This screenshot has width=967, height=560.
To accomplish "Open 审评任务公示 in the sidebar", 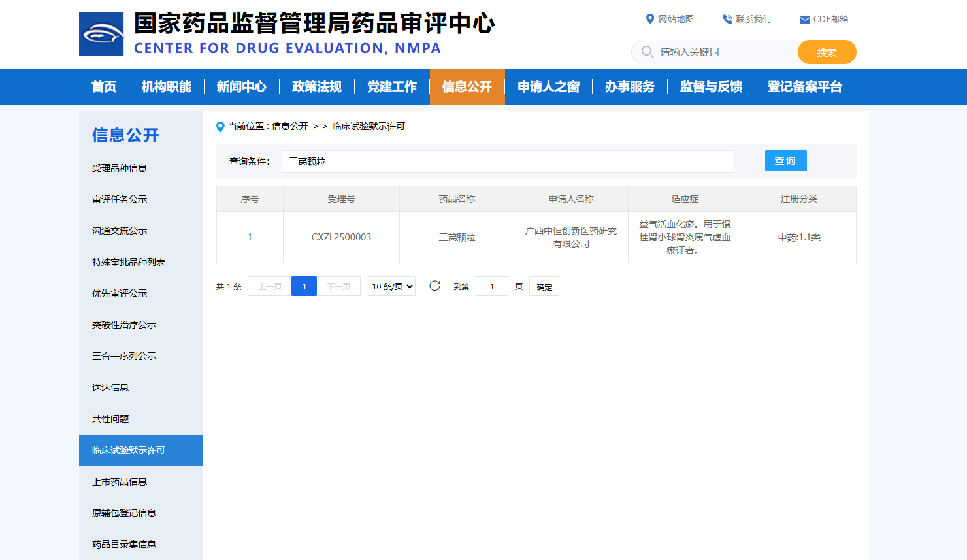I will point(120,199).
